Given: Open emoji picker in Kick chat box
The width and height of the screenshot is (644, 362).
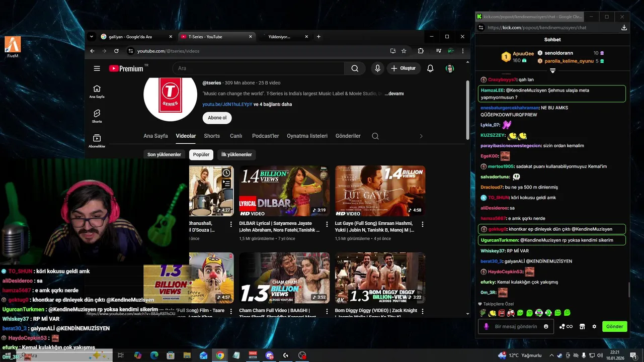Looking at the screenshot, I should tap(546, 326).
